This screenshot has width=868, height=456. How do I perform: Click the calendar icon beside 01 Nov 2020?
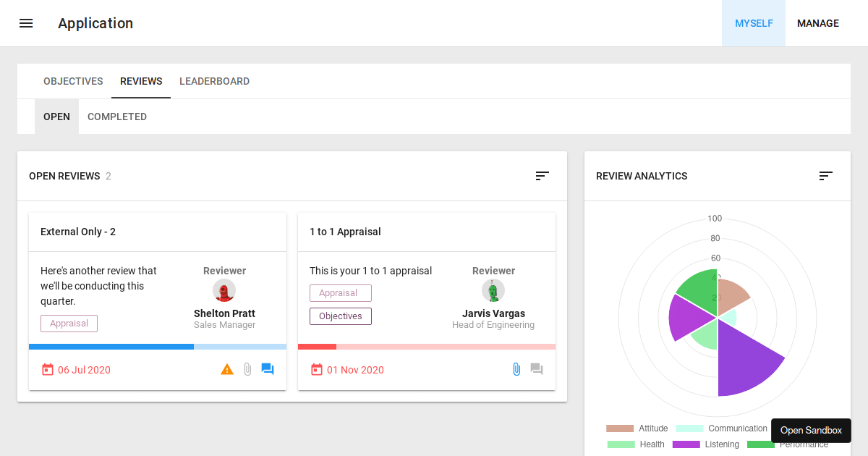[x=317, y=368]
